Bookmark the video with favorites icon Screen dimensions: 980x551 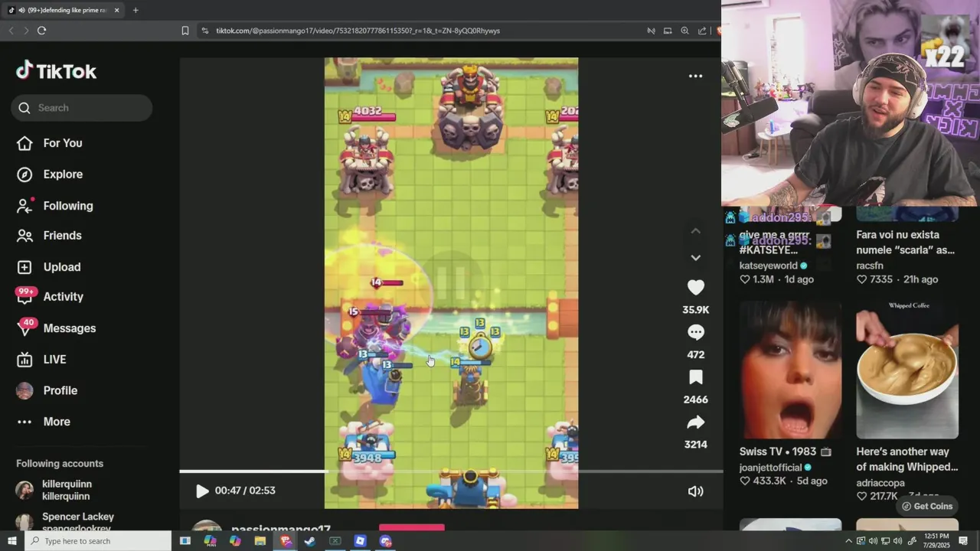[x=695, y=377]
